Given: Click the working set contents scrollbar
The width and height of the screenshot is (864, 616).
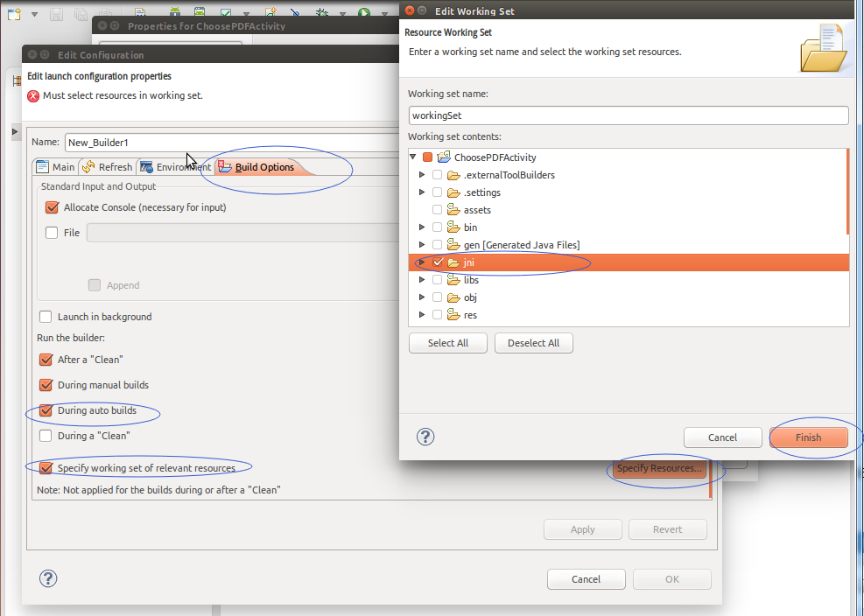Looking at the screenshot, I should tap(847, 192).
